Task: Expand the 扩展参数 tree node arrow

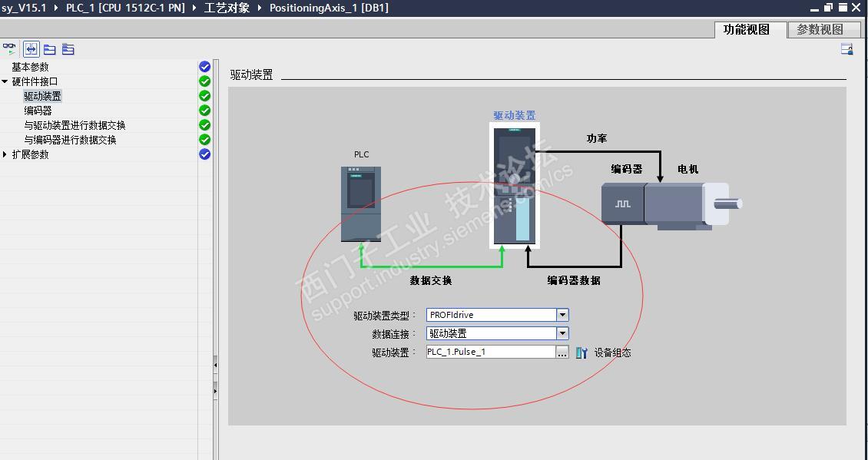Action: point(5,154)
